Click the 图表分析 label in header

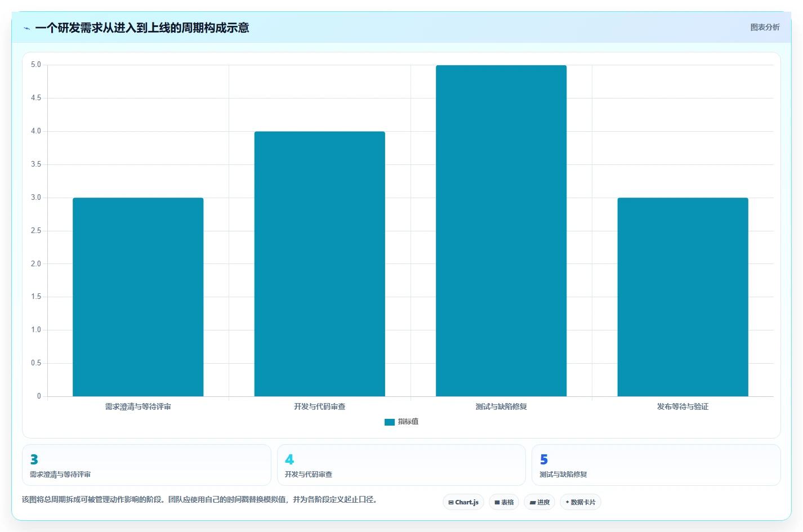pyautogui.click(x=765, y=27)
